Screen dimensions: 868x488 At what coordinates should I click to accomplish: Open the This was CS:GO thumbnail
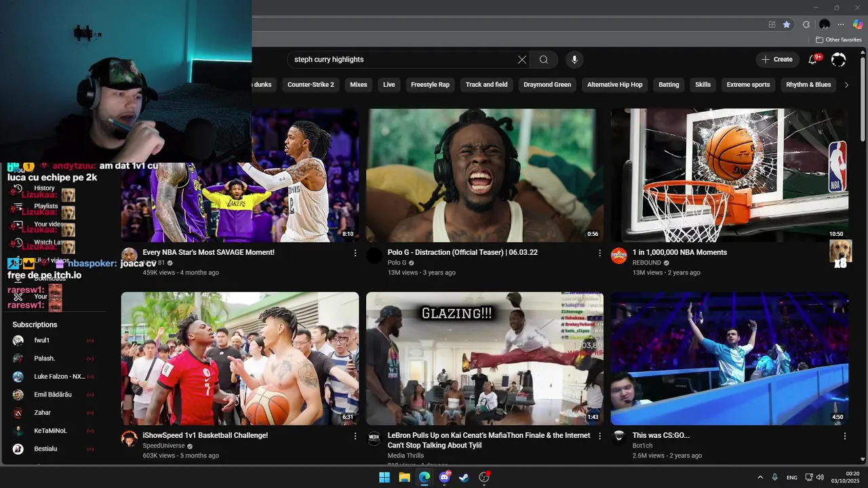coord(729,359)
